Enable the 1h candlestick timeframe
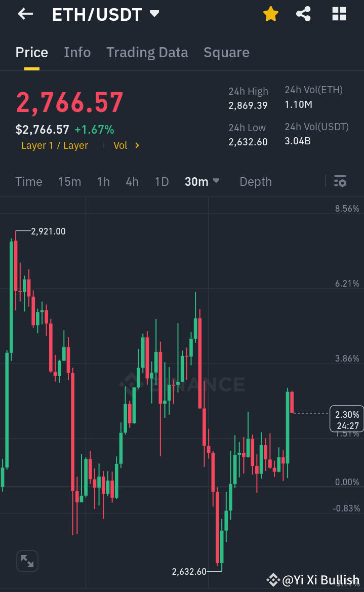 tap(103, 181)
